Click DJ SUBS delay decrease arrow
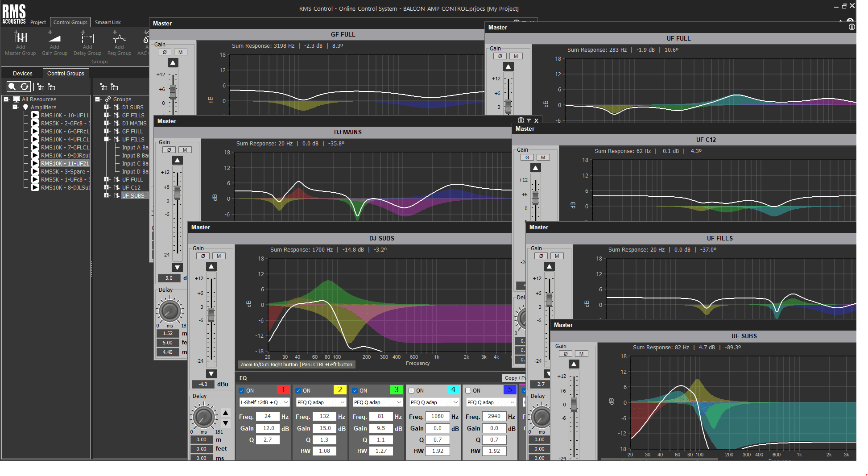The width and height of the screenshot is (868, 476). point(226,423)
